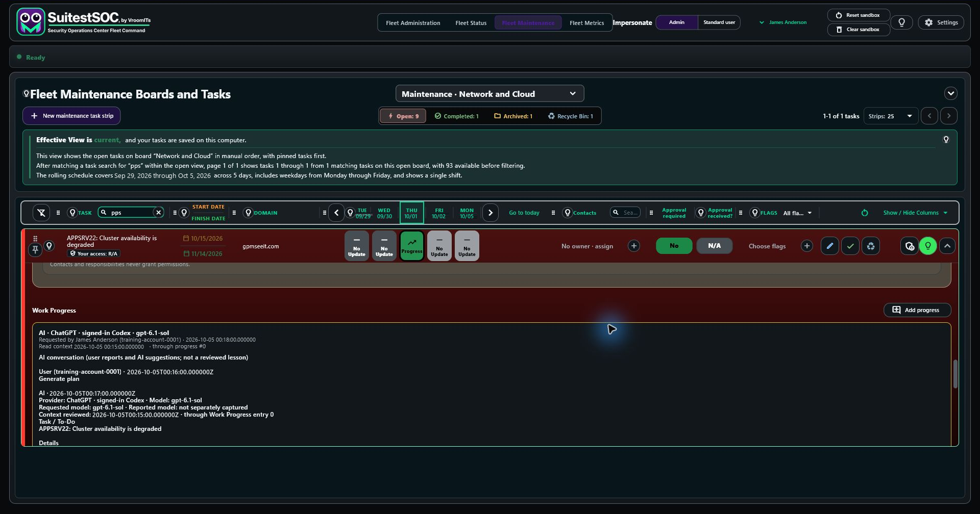Switch impersonation to Standard user
Image resolution: width=980 pixels, height=514 pixels.
click(719, 22)
